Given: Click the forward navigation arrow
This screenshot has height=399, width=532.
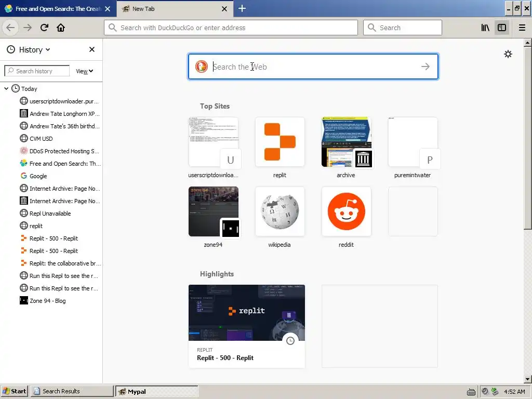Looking at the screenshot, I should click(x=28, y=28).
